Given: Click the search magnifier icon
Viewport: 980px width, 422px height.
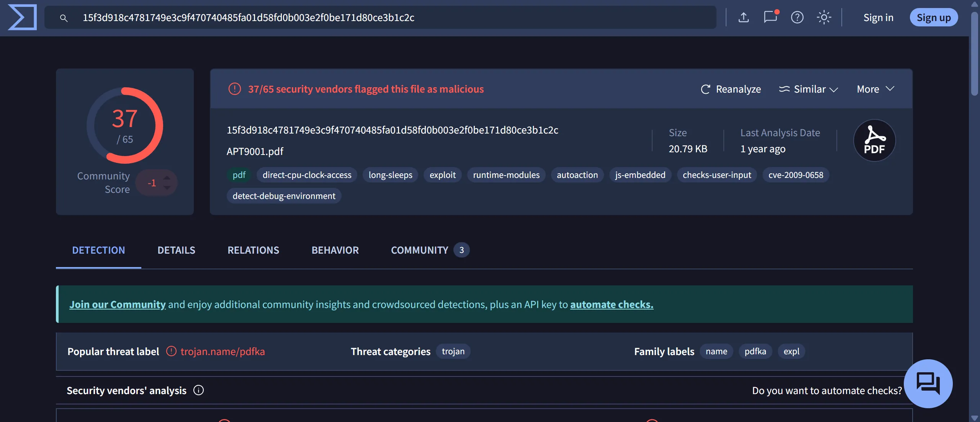Looking at the screenshot, I should [x=64, y=18].
